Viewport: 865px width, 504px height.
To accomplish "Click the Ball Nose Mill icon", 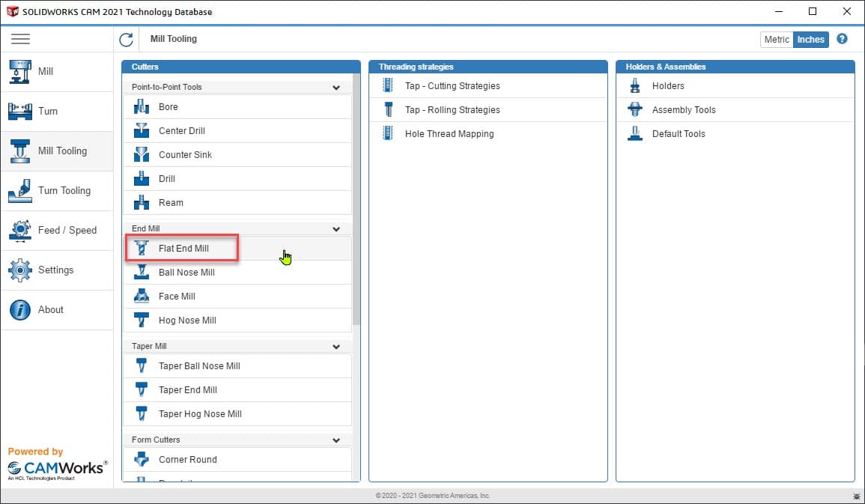I will (142, 273).
